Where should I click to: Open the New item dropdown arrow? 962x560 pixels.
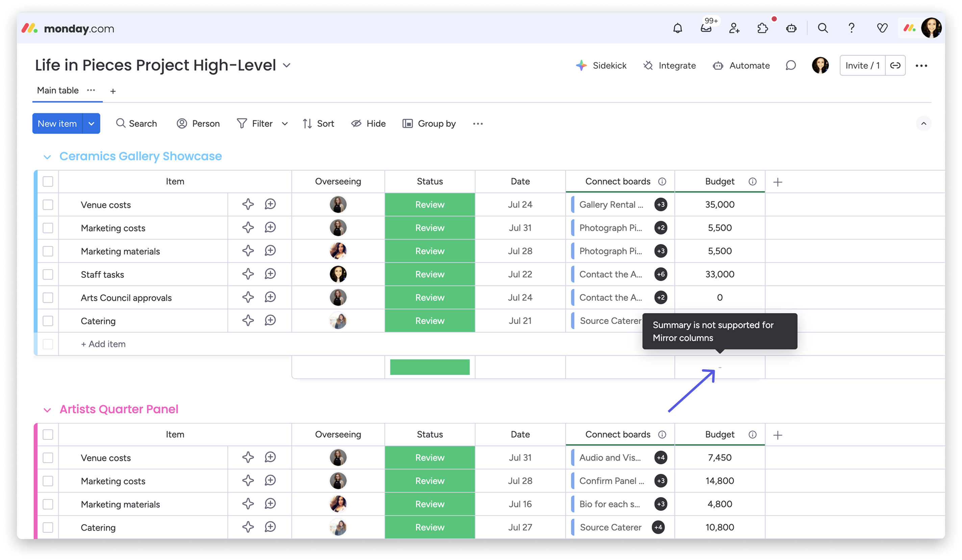[x=91, y=124]
